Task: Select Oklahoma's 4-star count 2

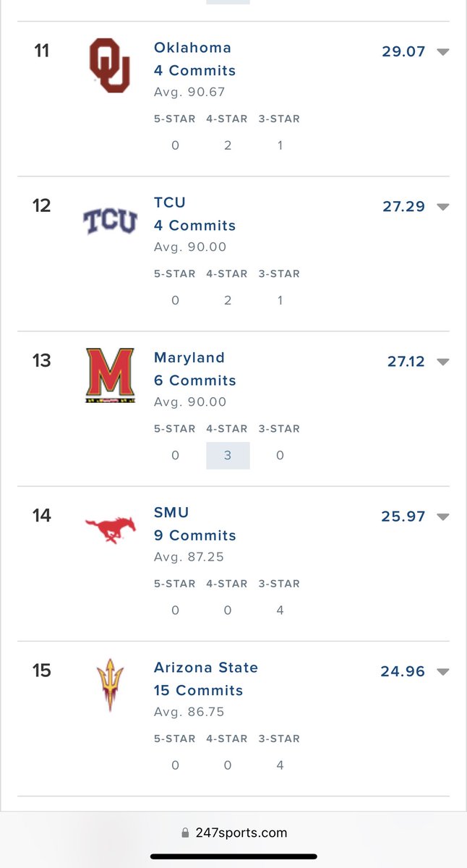Action: coord(228,145)
